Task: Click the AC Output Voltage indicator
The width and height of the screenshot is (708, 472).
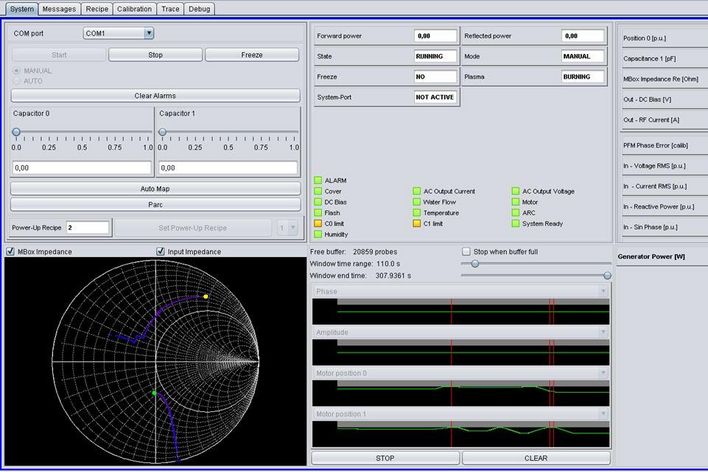Action: 515,191
